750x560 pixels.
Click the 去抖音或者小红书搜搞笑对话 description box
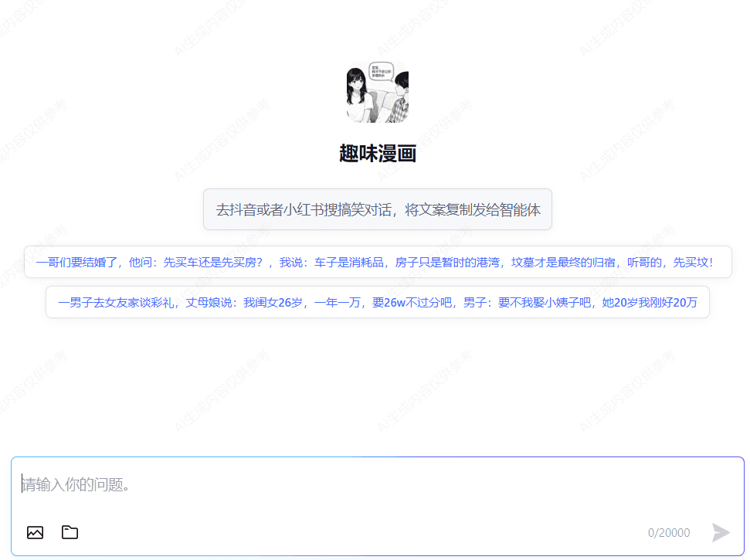pyautogui.click(x=377, y=209)
